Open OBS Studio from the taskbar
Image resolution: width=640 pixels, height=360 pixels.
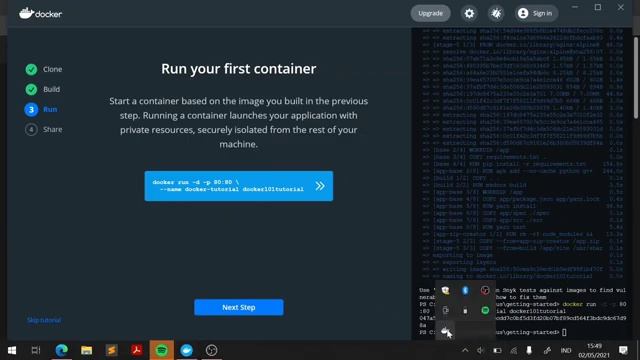point(211,350)
